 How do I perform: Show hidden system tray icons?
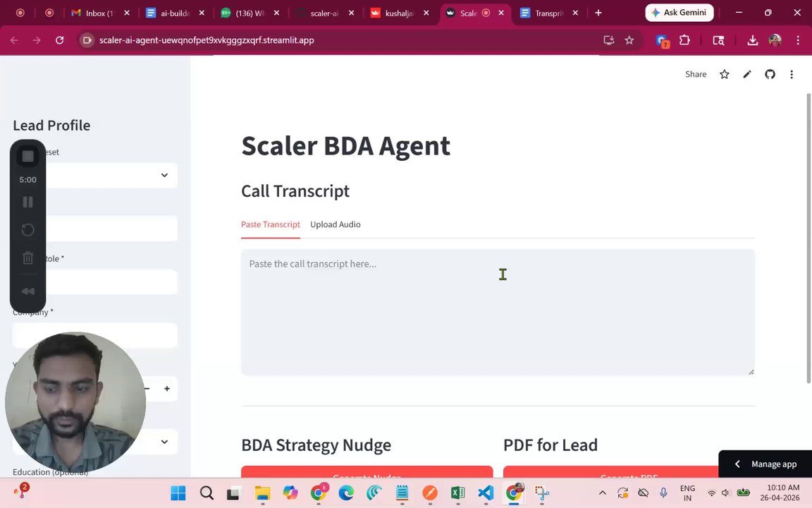click(x=602, y=493)
